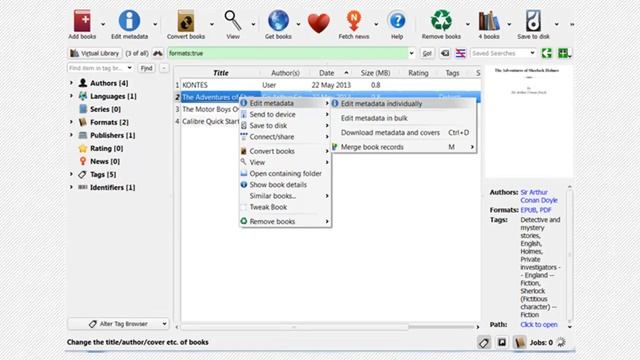
Task: Expand the Publishers [1] tree node
Action: 71,135
